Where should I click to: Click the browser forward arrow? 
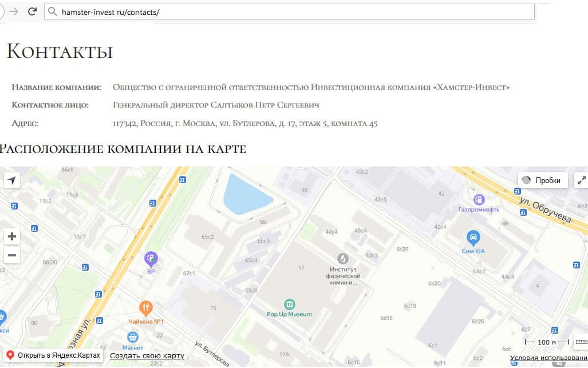point(14,11)
